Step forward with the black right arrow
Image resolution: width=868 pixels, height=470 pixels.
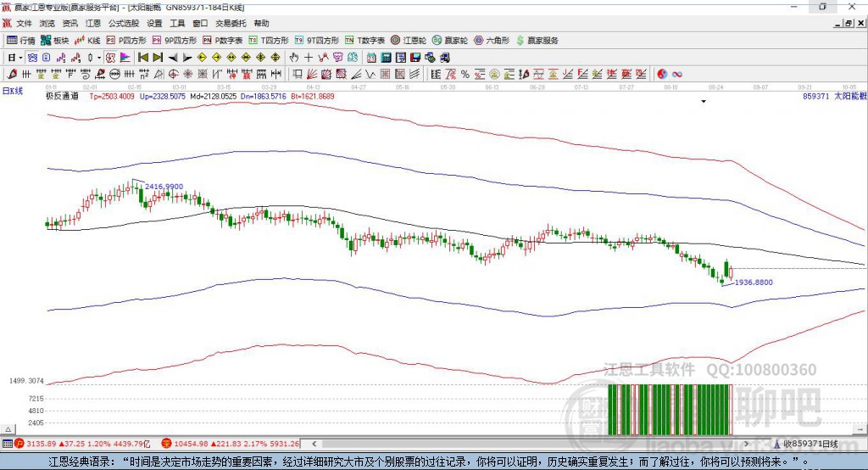186,58
